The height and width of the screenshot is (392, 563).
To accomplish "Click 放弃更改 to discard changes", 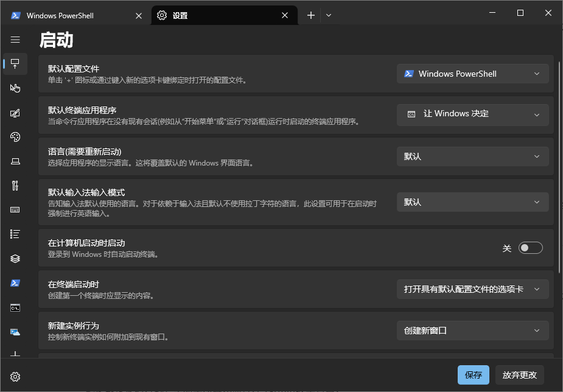I will [519, 375].
